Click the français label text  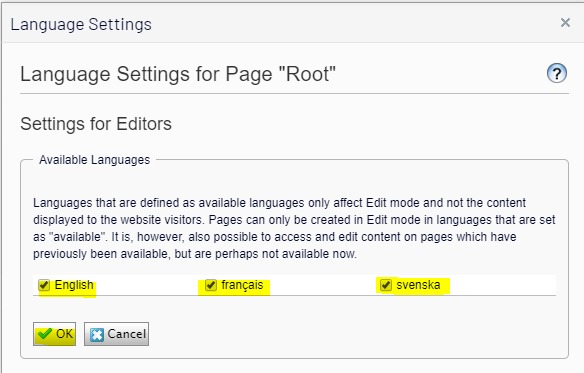coord(242,285)
